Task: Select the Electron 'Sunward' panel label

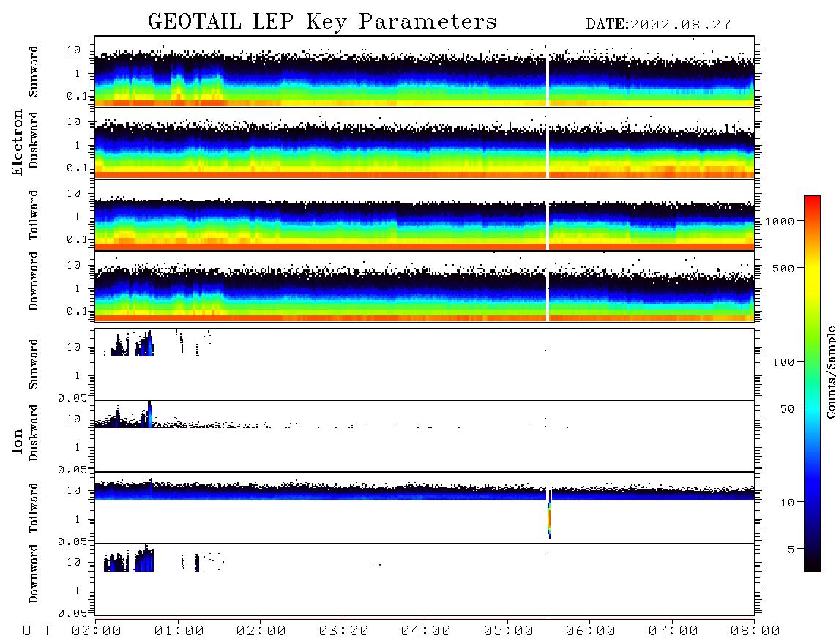Action: click(34, 72)
